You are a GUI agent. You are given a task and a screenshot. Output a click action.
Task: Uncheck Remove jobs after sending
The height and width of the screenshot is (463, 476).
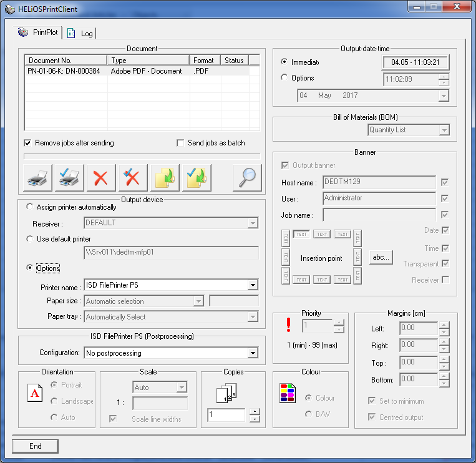coord(27,143)
